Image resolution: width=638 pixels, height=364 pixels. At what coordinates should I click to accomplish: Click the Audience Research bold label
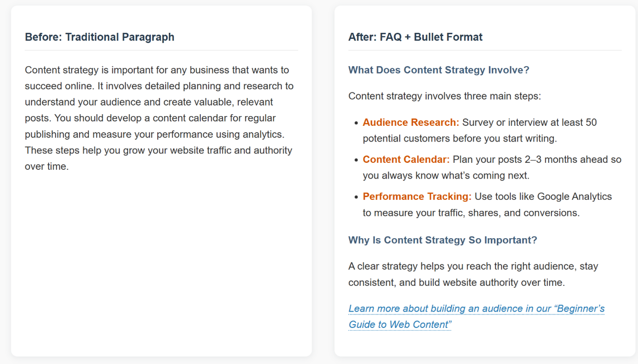click(x=411, y=123)
